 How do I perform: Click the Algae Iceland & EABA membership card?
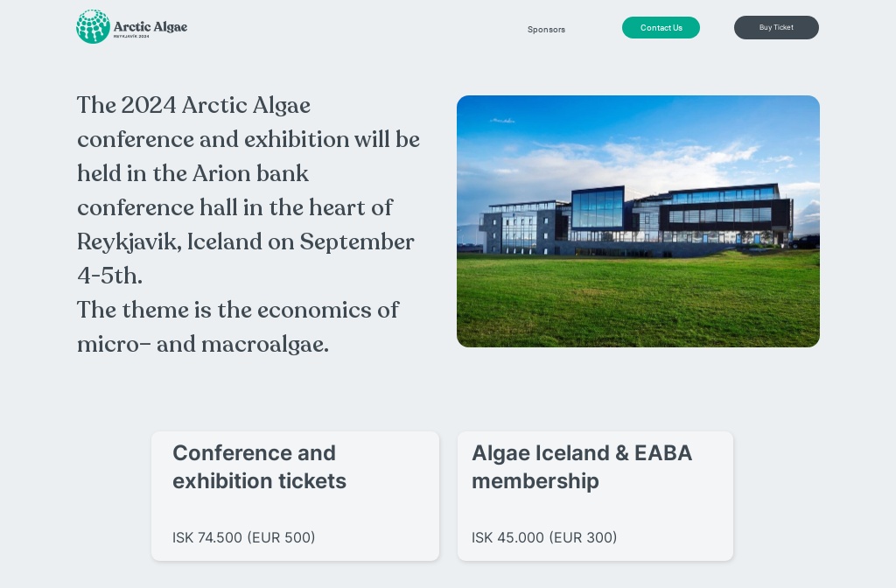pyautogui.click(x=595, y=495)
